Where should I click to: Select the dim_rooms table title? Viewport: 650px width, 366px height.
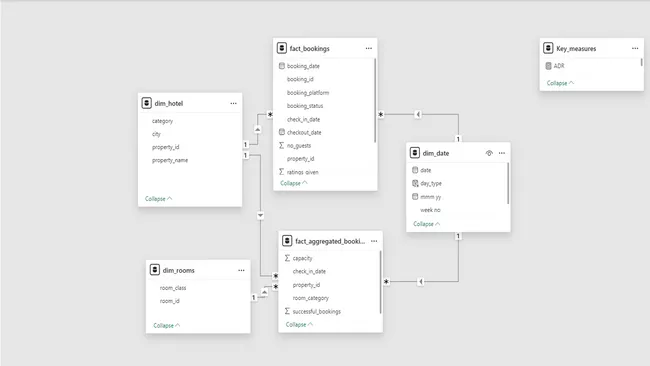[179, 270]
